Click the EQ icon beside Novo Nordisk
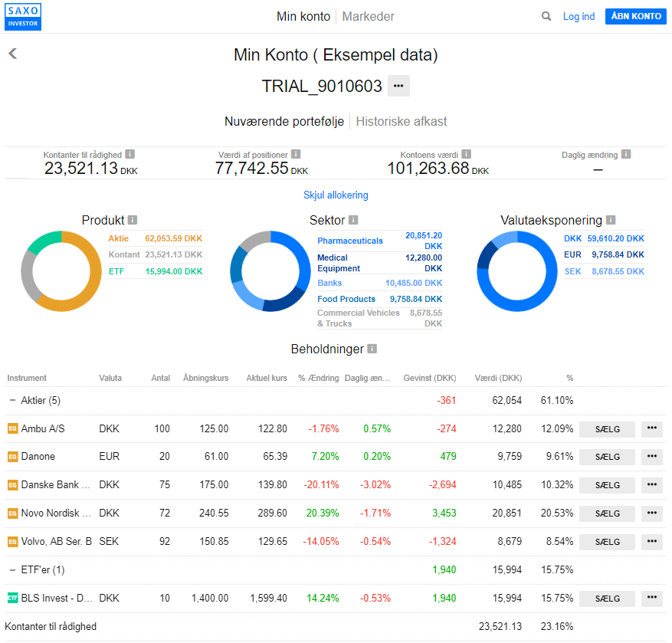 (13, 513)
